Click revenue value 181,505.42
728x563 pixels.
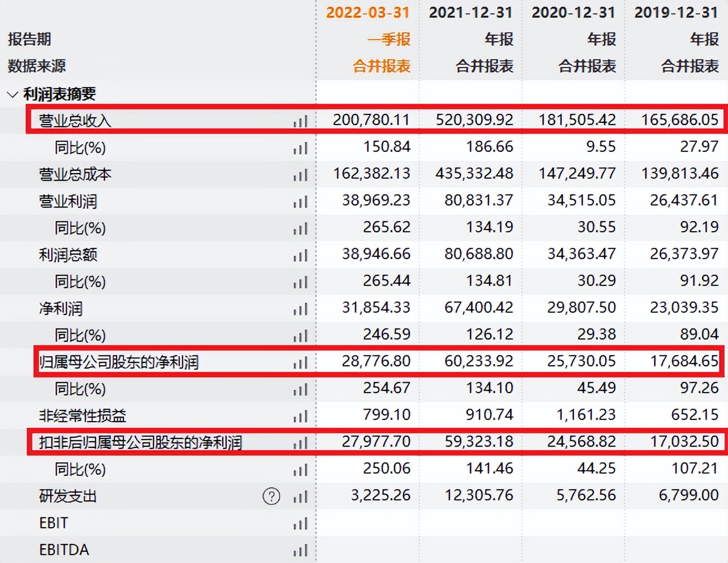[x=577, y=120]
